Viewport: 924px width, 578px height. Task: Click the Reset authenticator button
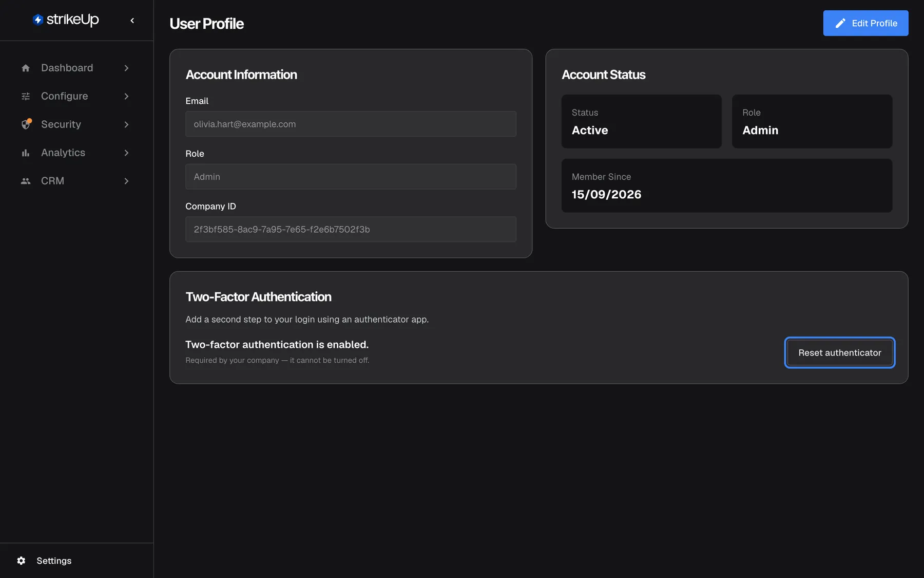click(839, 352)
